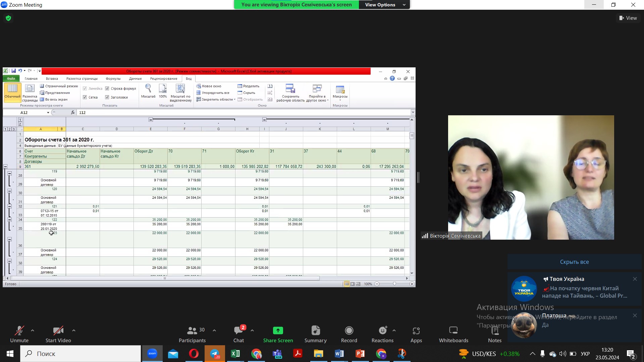Toggle the Линейка checkbox

(85, 88)
